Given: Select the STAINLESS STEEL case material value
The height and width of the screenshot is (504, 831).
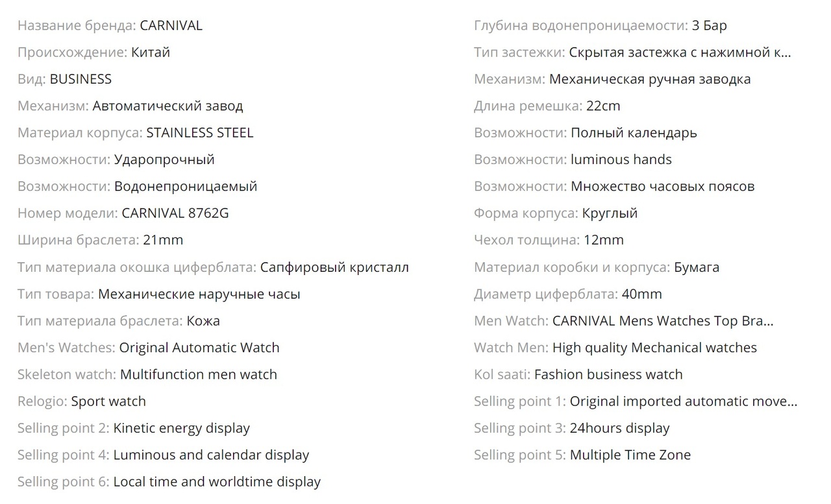Looking at the screenshot, I should pos(200,132).
